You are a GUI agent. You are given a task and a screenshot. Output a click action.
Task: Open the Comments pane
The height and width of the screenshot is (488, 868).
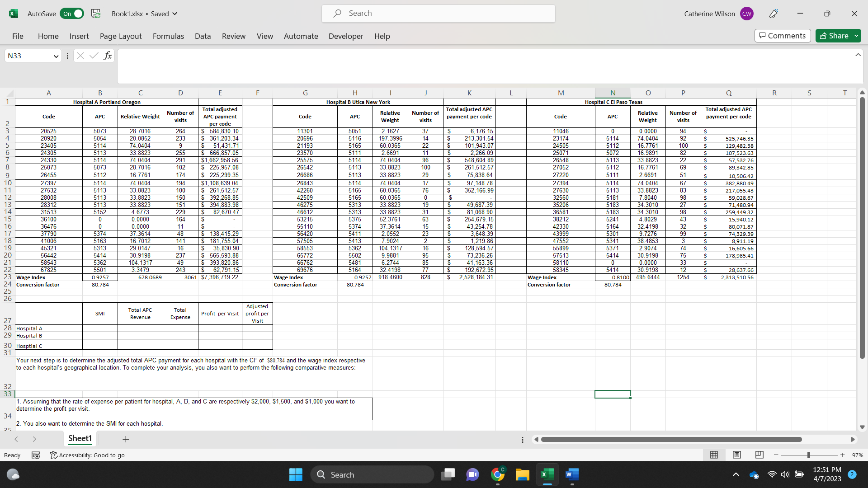(x=782, y=36)
